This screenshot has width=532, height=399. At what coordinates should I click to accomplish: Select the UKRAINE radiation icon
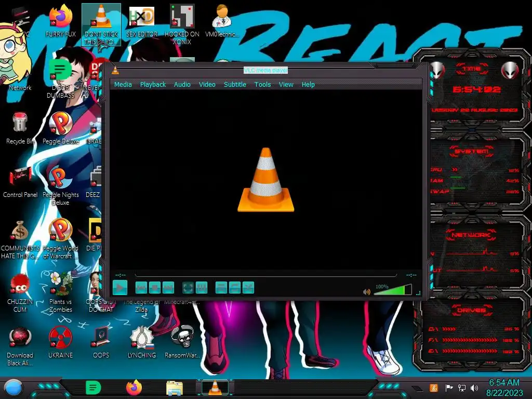click(x=61, y=343)
